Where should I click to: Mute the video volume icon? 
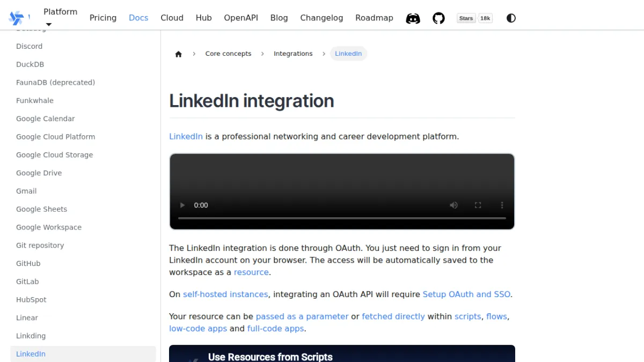[454, 205]
